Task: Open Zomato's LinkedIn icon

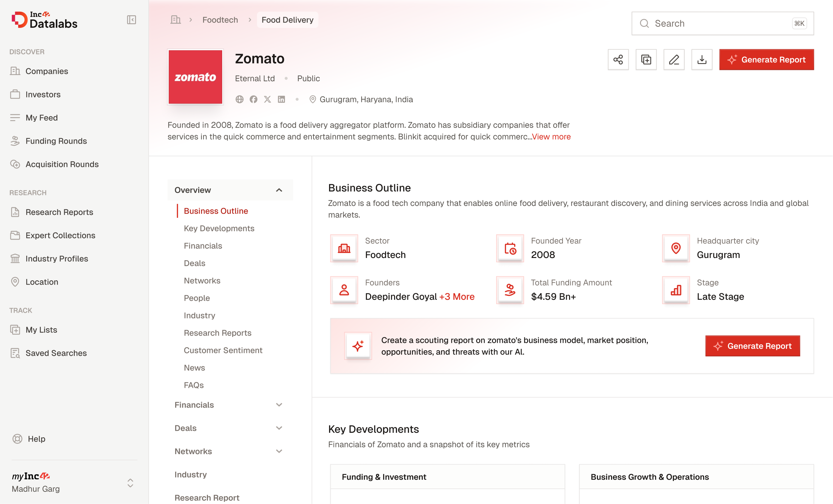Action: click(281, 99)
